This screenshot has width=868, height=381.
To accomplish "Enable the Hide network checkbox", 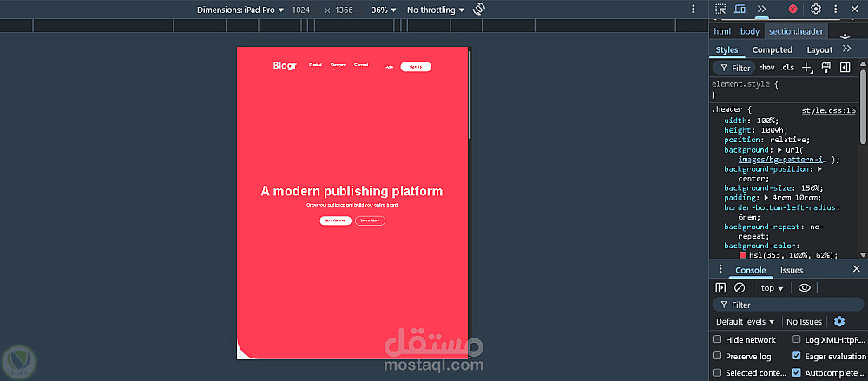I will [x=718, y=339].
